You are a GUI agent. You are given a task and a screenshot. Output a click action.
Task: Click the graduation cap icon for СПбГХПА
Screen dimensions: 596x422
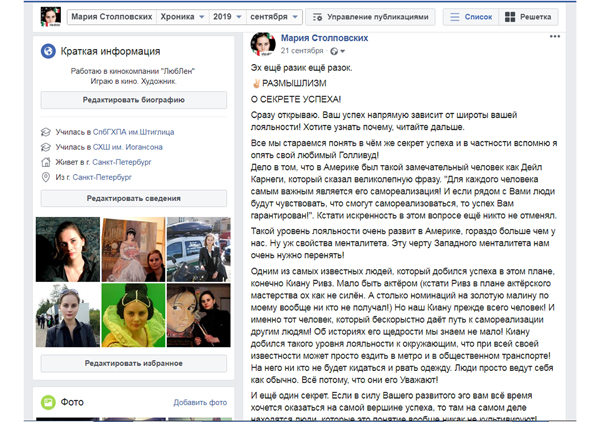[46, 132]
